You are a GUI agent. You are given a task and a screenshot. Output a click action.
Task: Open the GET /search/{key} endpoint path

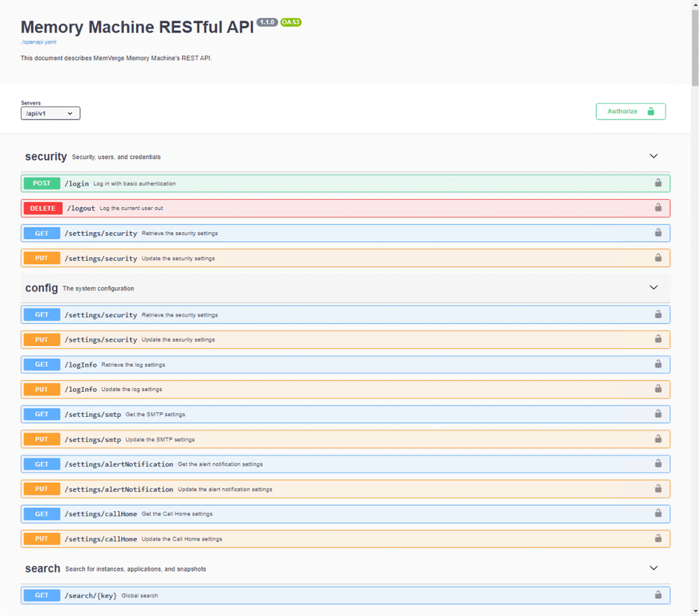pyautogui.click(x=90, y=595)
